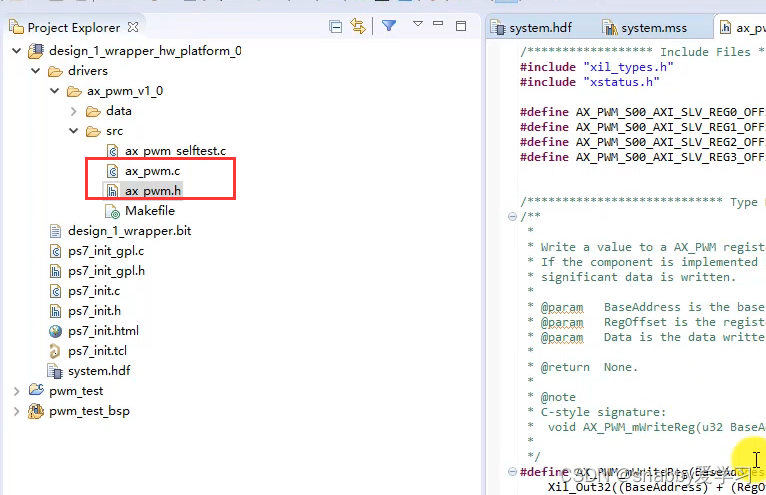
Task: Select system.hdf in the tree
Action: point(99,371)
